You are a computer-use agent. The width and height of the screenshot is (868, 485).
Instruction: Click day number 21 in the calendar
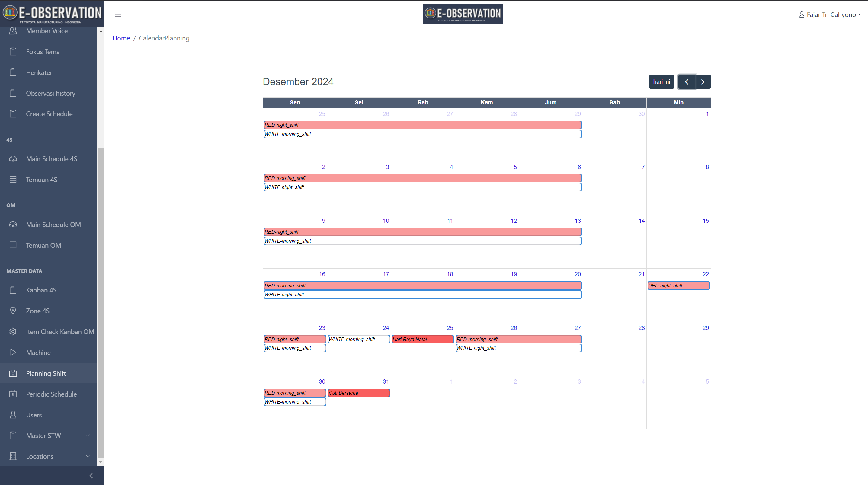coord(642,274)
